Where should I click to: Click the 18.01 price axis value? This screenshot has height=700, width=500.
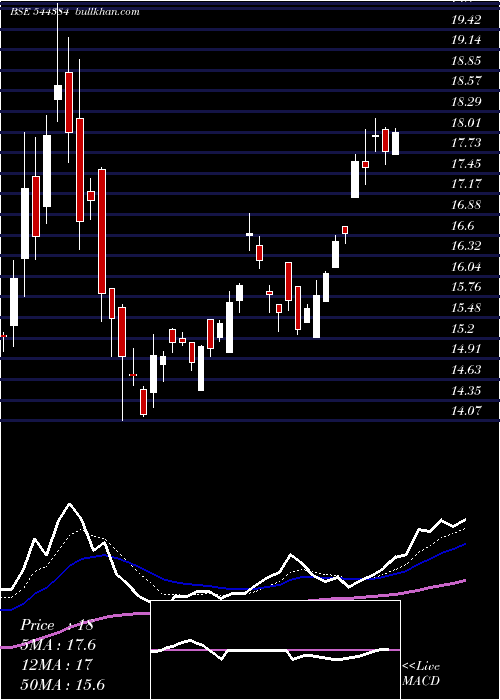tap(466, 123)
